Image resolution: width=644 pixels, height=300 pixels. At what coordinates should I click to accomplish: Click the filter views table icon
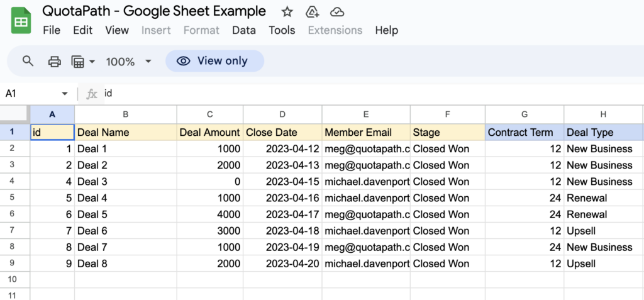pyautogui.click(x=77, y=62)
